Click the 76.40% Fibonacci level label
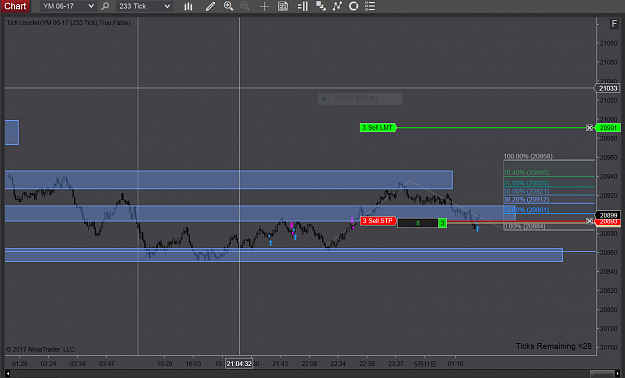 tap(526, 173)
